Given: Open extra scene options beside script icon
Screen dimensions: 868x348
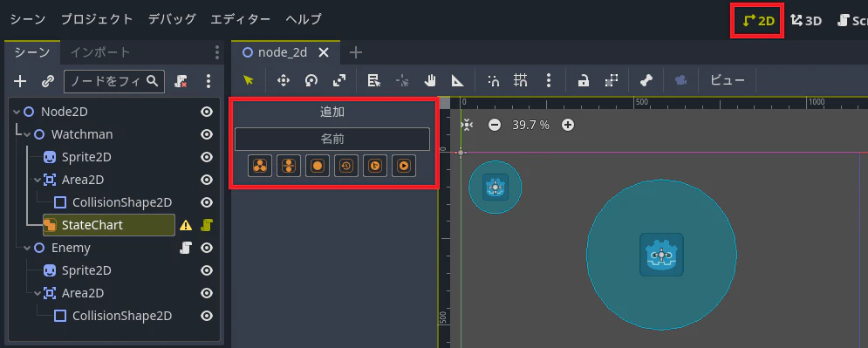Looking at the screenshot, I should 208,81.
